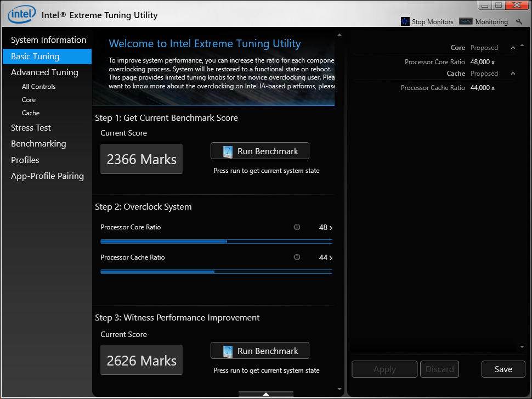This screenshot has width=532, height=399.
Task: Open settings via the wrench icon
Action: 519,21
